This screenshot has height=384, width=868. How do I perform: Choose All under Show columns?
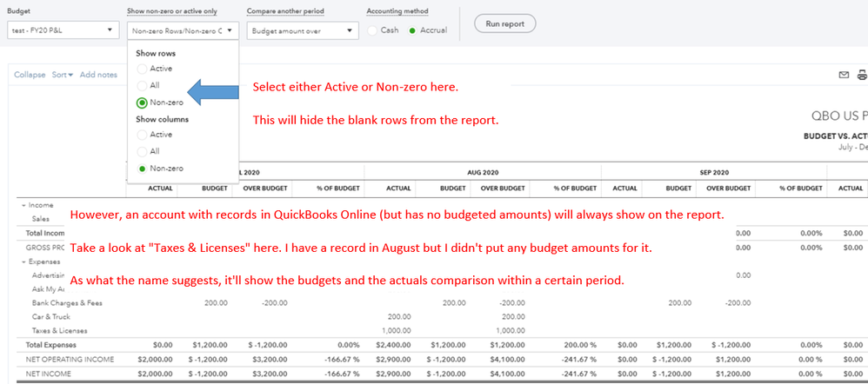point(142,151)
